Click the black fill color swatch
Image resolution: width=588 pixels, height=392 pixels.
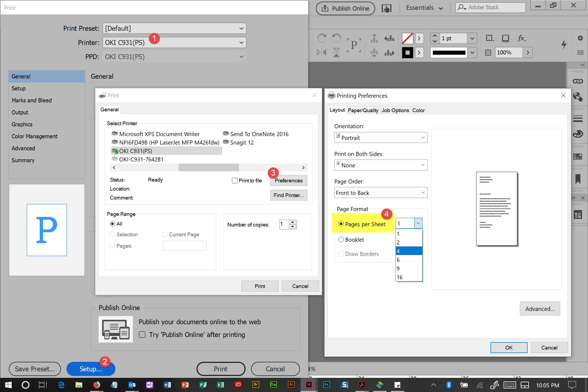[408, 53]
